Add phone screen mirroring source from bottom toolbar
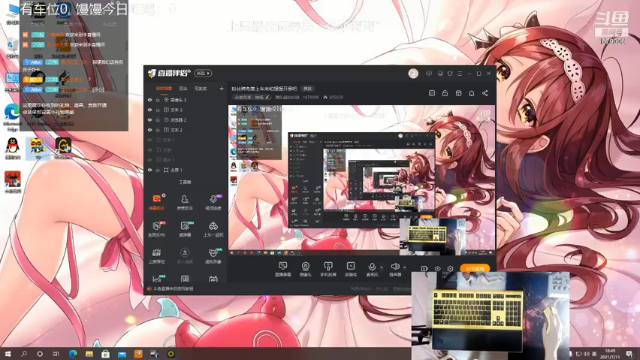The width and height of the screenshot is (640, 360). (328, 269)
